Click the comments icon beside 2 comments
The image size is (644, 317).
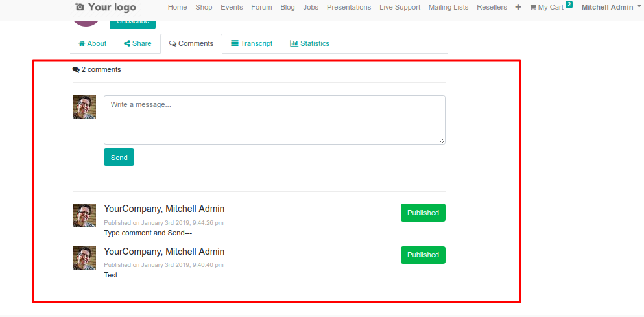tap(76, 69)
